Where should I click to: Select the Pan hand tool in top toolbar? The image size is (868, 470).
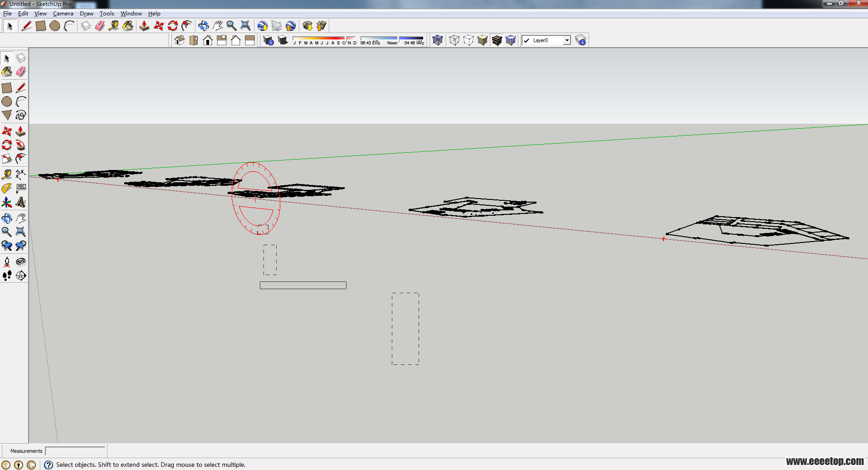pyautogui.click(x=217, y=26)
